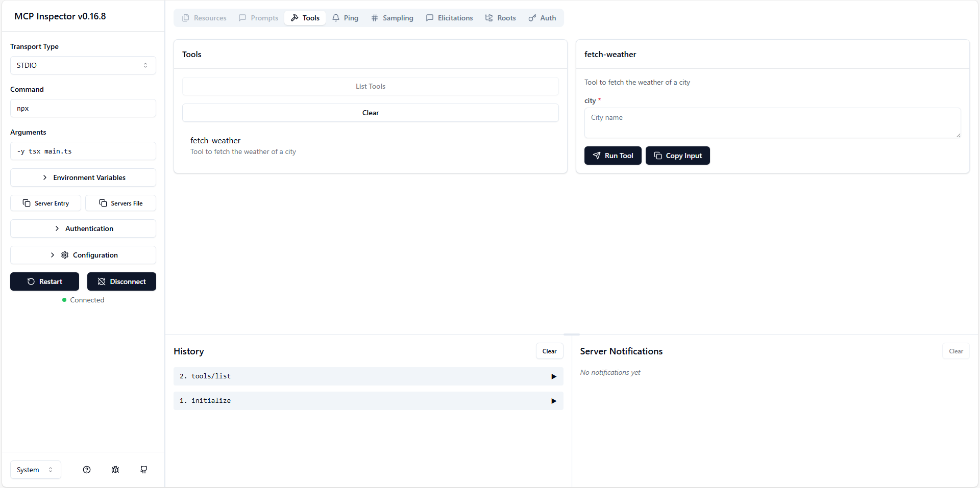This screenshot has height=488, width=980.
Task: Clear the Server Notifications
Action: [x=956, y=351]
